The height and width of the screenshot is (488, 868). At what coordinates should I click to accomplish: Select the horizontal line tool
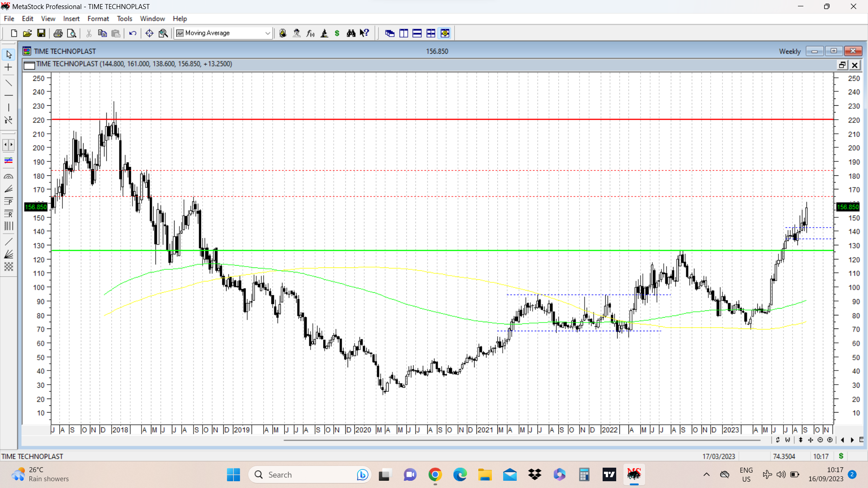click(x=9, y=95)
